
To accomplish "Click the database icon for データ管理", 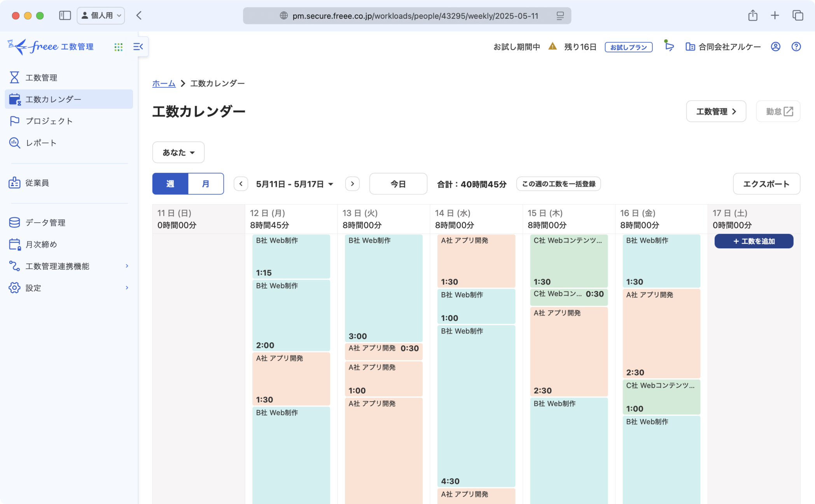I will point(14,222).
